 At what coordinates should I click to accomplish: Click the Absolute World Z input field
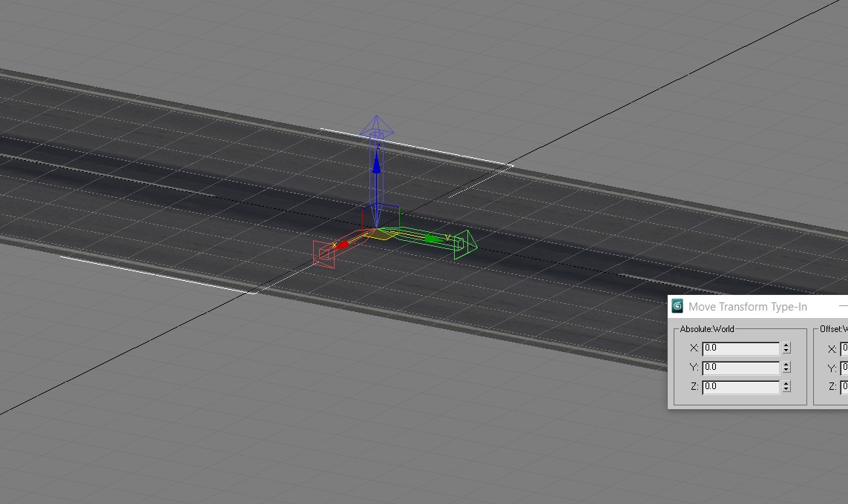(741, 387)
